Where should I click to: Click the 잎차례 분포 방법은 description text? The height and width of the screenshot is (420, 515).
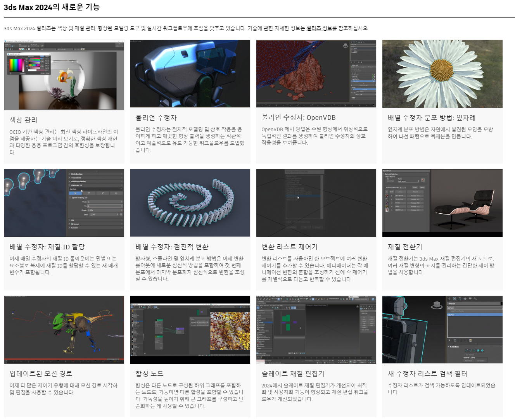click(x=440, y=133)
